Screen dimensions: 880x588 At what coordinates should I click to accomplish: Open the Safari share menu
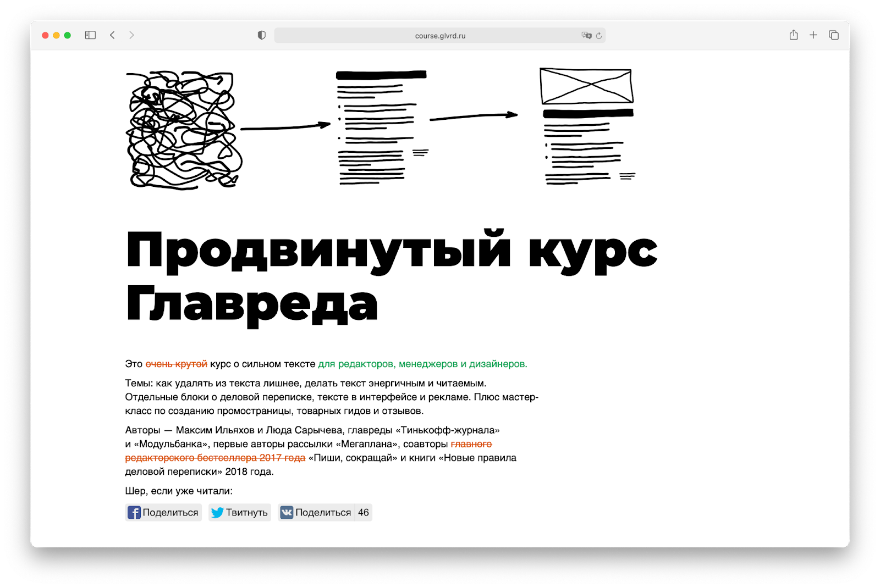click(794, 35)
